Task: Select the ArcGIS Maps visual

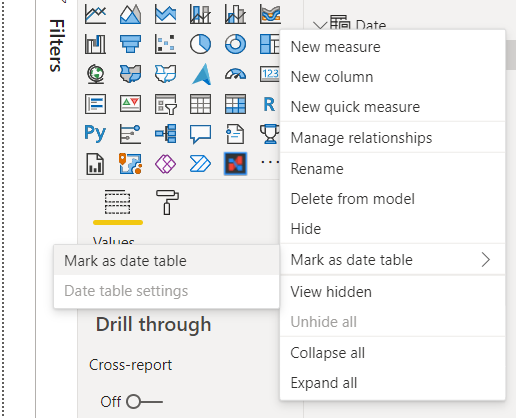Action: 130,164
